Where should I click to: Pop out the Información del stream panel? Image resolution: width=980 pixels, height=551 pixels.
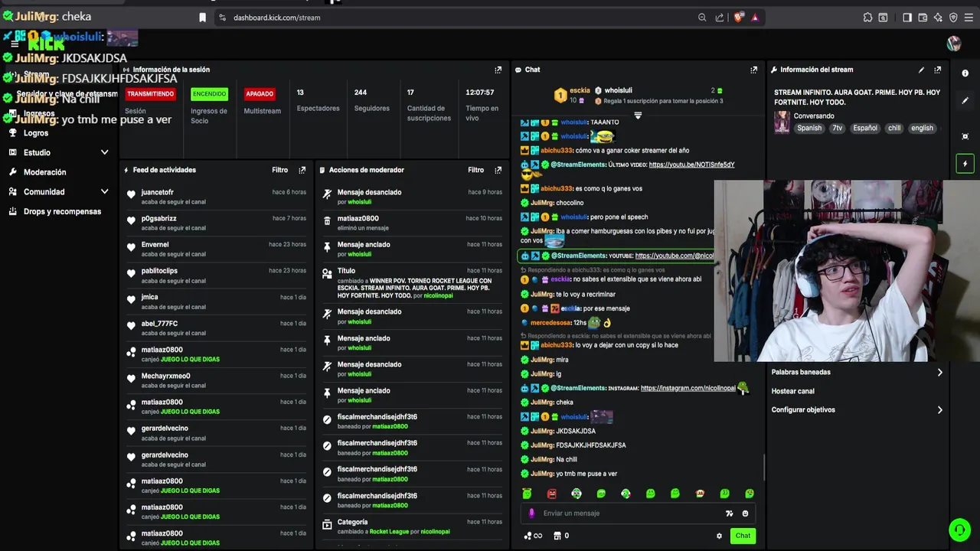coord(938,70)
